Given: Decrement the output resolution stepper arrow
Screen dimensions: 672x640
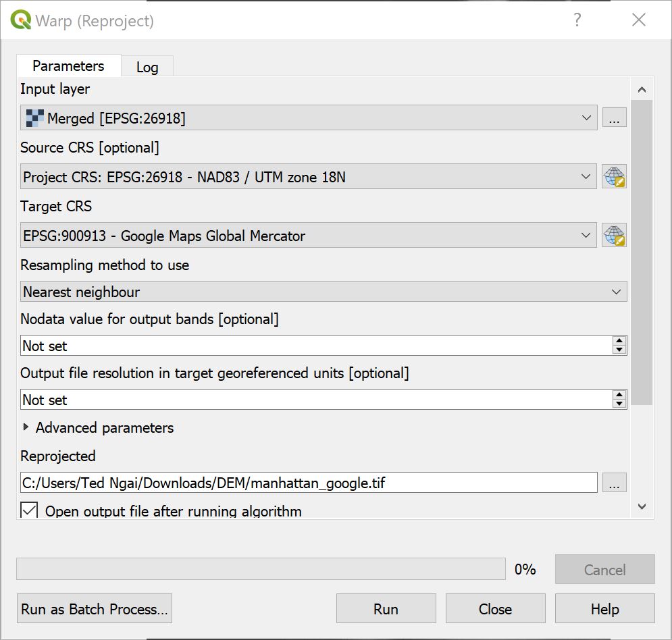Looking at the screenshot, I should pyautogui.click(x=620, y=403).
